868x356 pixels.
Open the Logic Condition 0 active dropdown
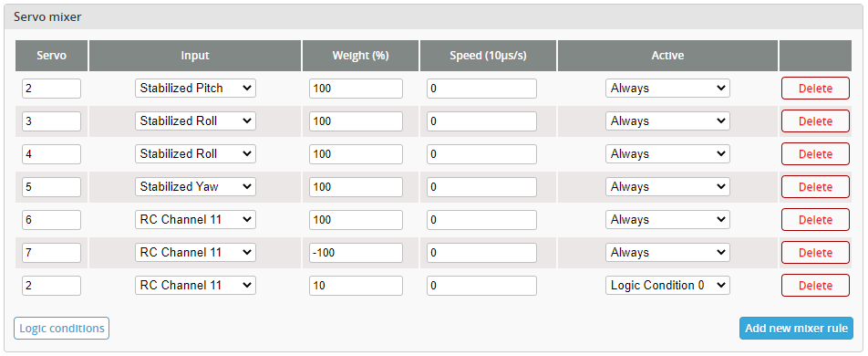click(x=667, y=286)
